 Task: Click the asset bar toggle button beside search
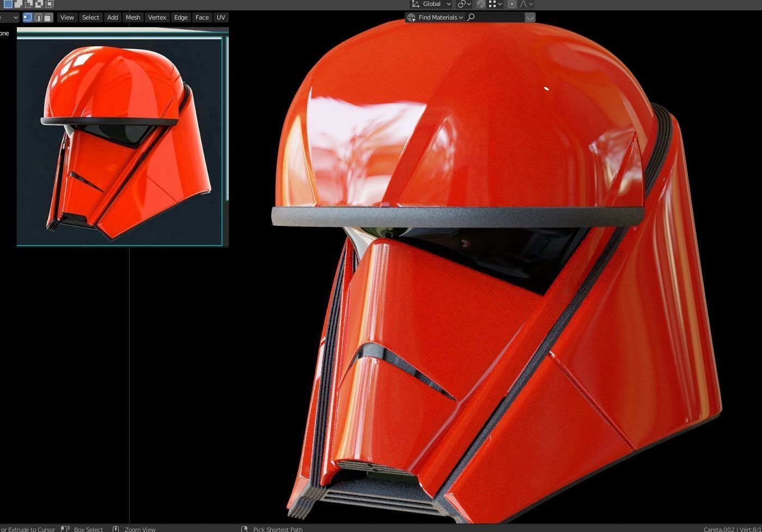pos(530,17)
